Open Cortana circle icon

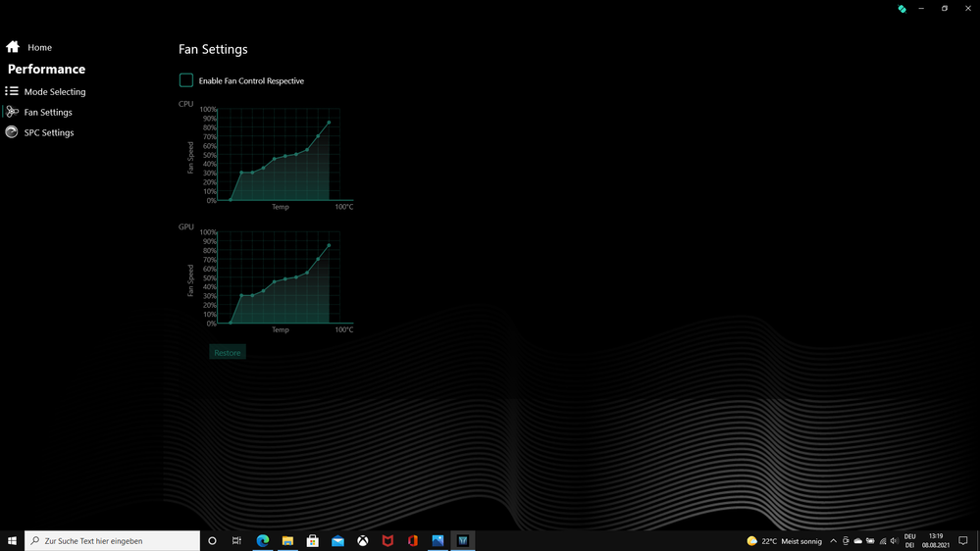(x=212, y=540)
